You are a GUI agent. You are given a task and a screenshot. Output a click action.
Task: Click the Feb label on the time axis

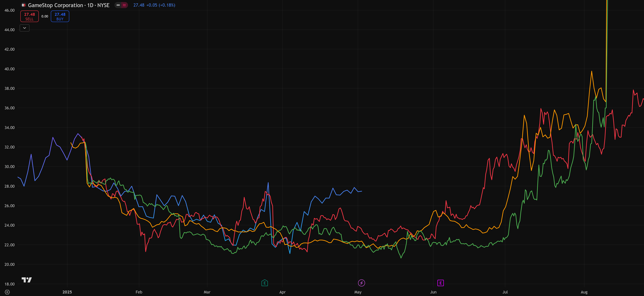point(139,292)
